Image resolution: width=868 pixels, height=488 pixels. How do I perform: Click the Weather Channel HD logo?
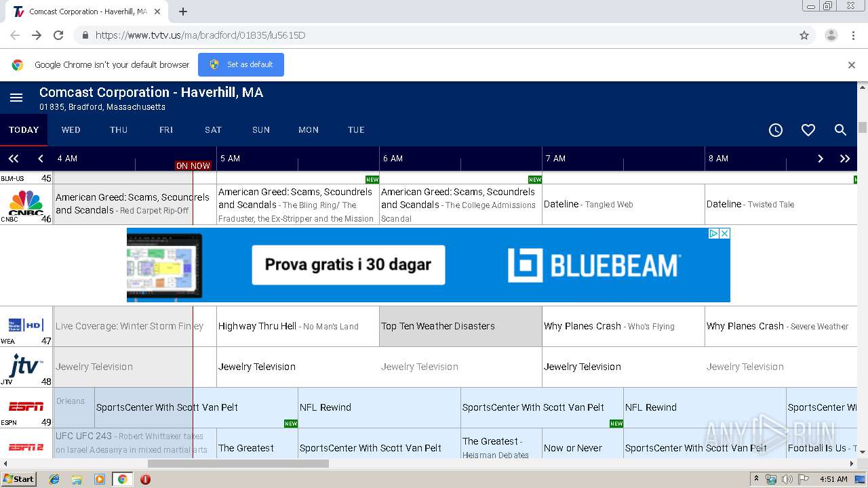click(x=26, y=325)
